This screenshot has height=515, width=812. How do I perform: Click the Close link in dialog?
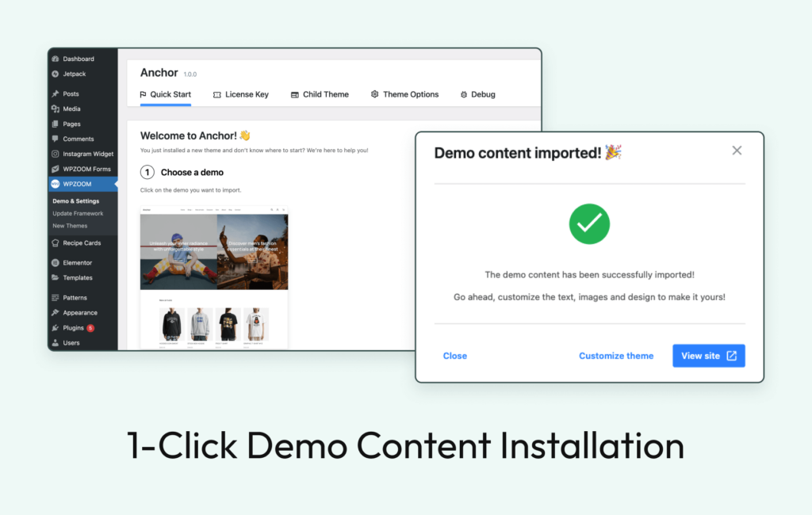454,356
